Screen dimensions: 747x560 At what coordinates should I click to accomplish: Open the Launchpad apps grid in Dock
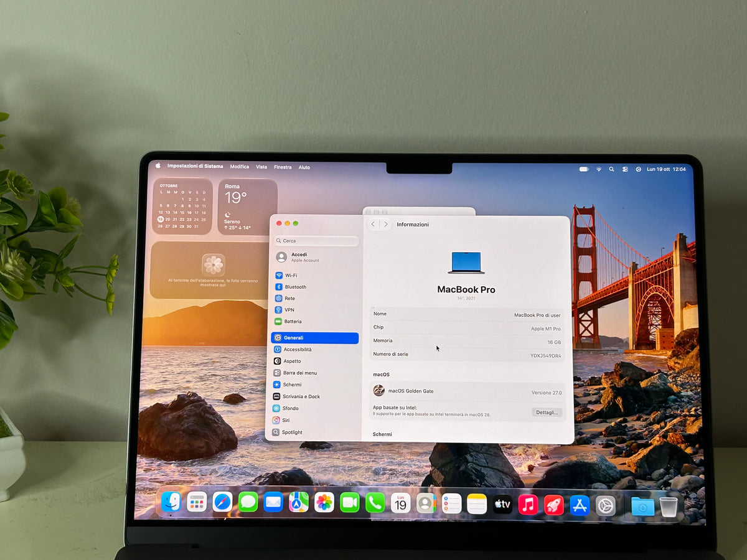click(x=197, y=502)
